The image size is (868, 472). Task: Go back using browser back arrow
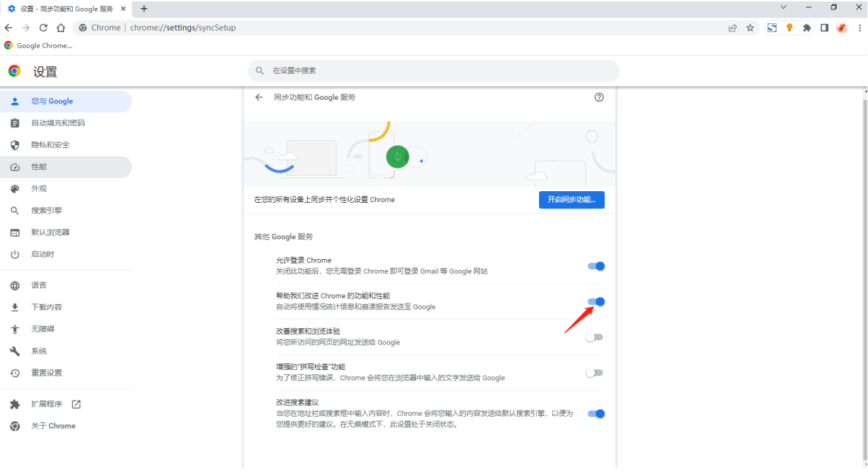8,28
